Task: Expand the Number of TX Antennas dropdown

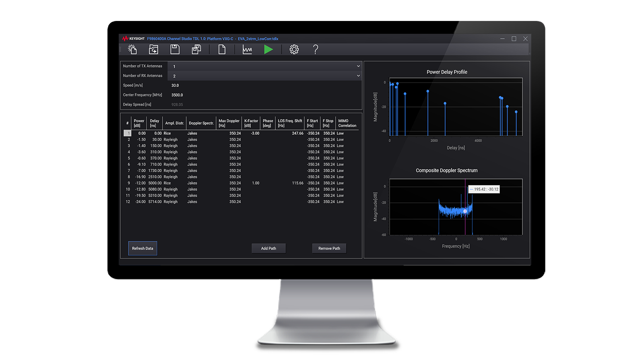Action: tap(358, 66)
